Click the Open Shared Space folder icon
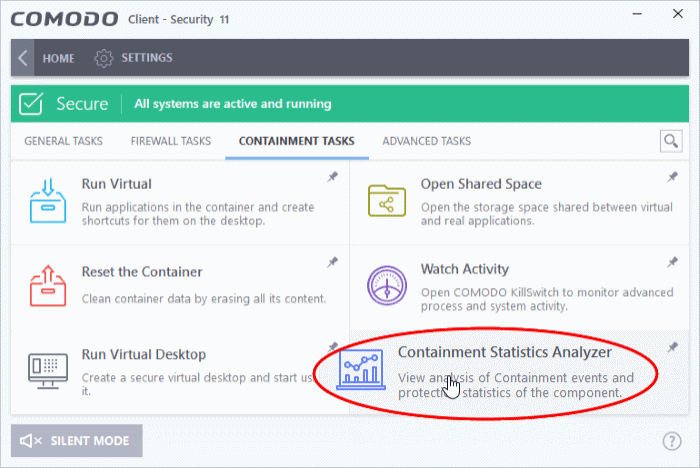700x468 pixels. tap(387, 201)
